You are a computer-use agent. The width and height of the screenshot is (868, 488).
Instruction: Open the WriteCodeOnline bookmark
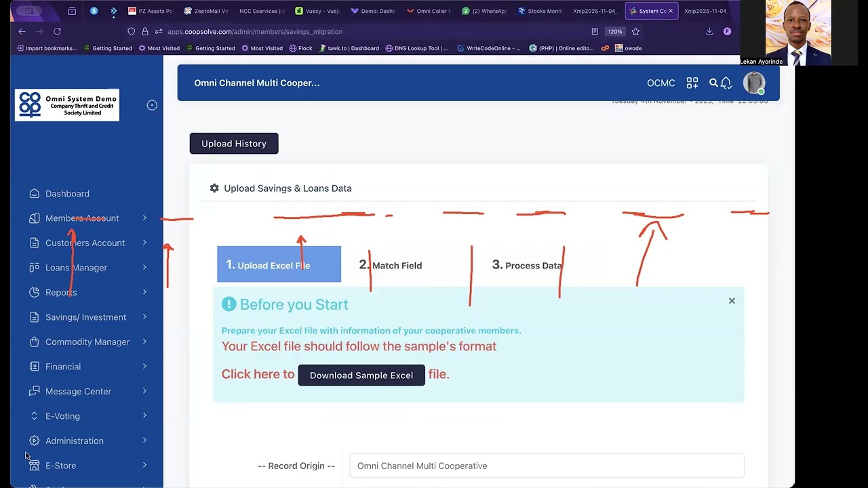coord(489,48)
